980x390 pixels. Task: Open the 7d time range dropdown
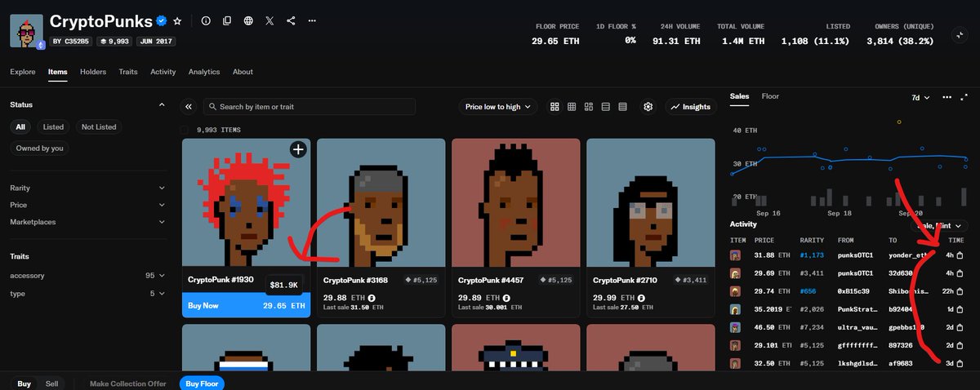(920, 97)
